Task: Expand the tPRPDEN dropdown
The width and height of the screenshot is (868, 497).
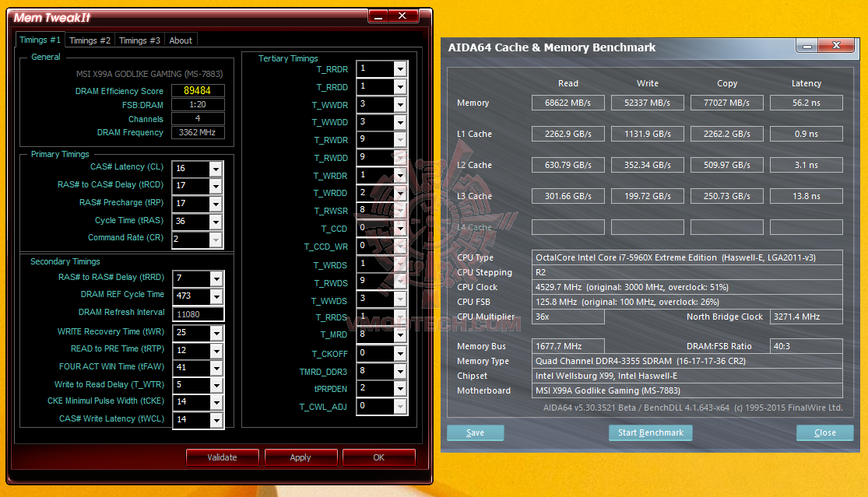Action: [400, 388]
